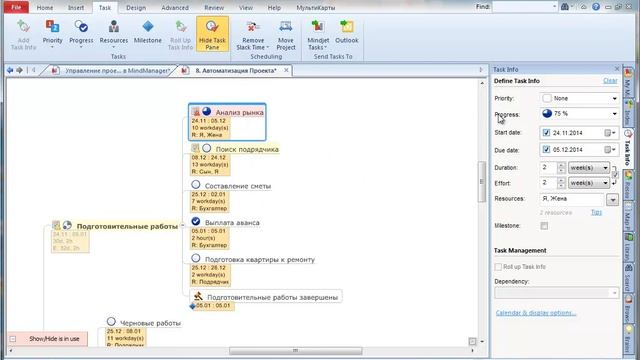Screen dimensions: 640x360
Task: Click Show/Hide is in use indicator
Action: (x=47, y=339)
